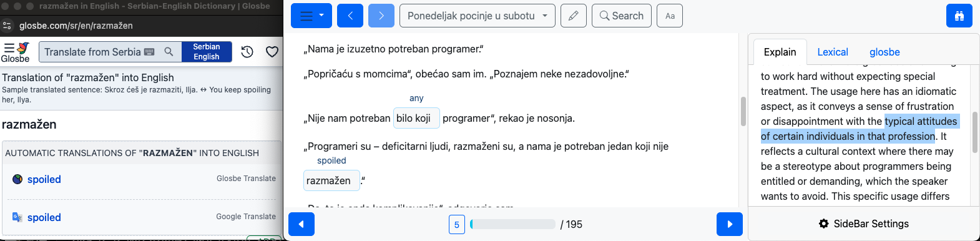Click the favorites heart icon
980x241 pixels.
[272, 52]
